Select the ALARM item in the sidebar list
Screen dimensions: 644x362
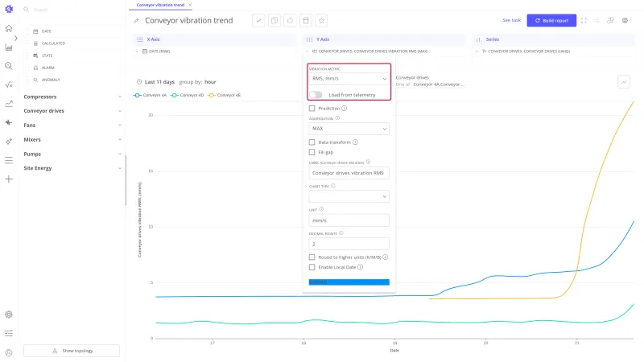click(x=48, y=68)
